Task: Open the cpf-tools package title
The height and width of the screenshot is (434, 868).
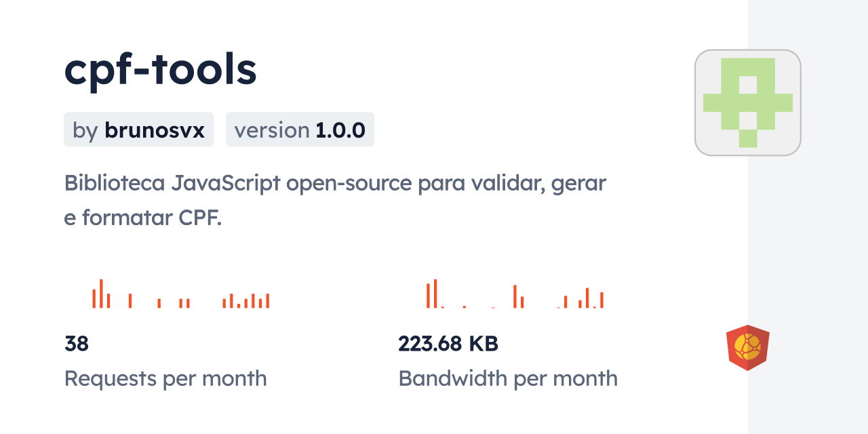Action: pyautogui.click(x=161, y=70)
